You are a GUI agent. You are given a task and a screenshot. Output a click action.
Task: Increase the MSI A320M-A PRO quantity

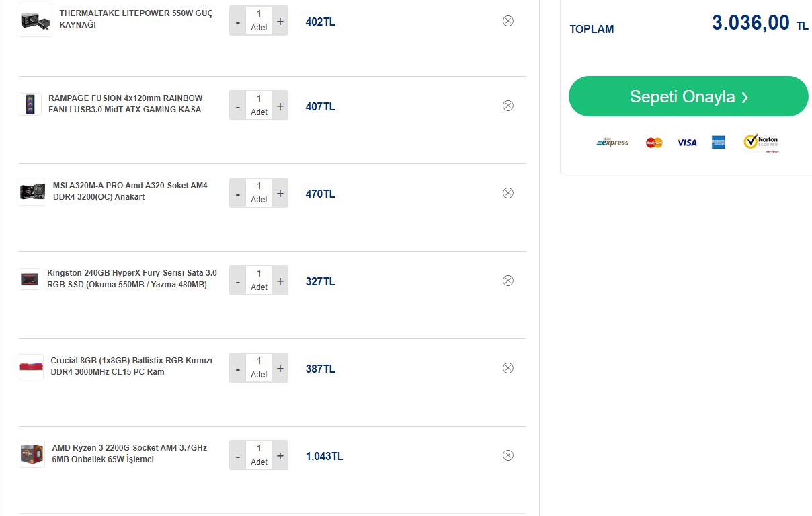click(x=280, y=194)
